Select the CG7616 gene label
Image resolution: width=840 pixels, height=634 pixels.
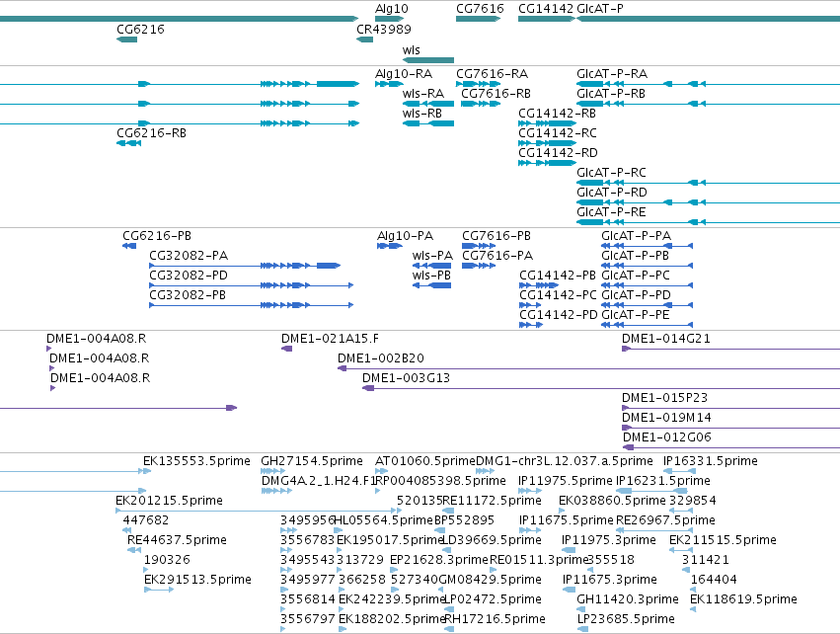coord(480,9)
